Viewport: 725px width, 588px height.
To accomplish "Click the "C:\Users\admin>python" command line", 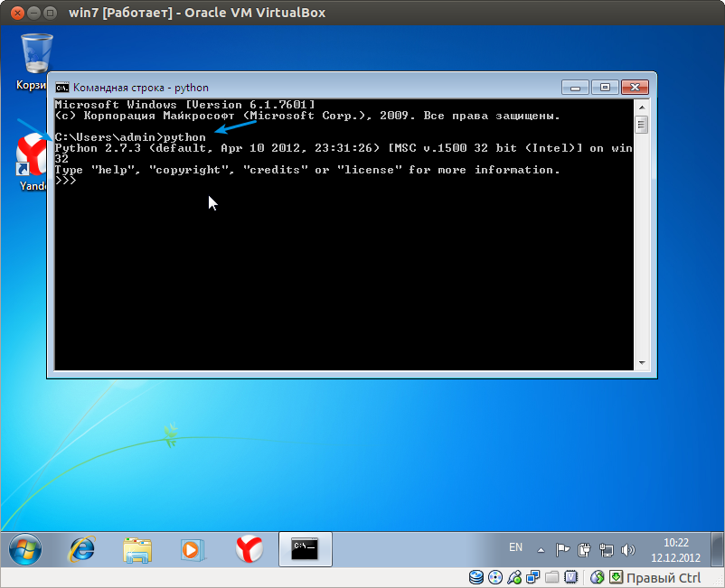I will tap(130, 137).
